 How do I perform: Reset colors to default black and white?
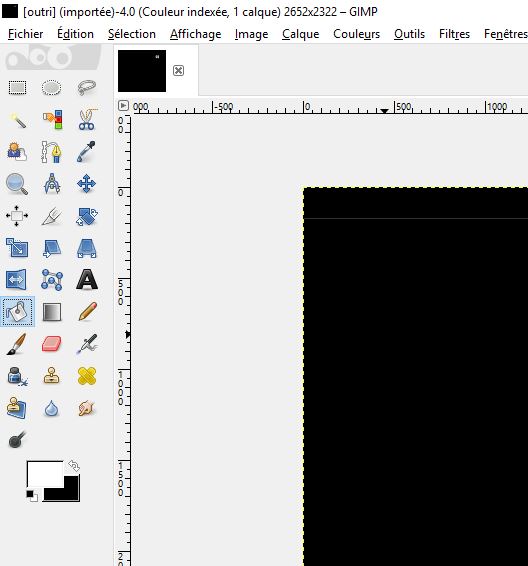click(32, 495)
